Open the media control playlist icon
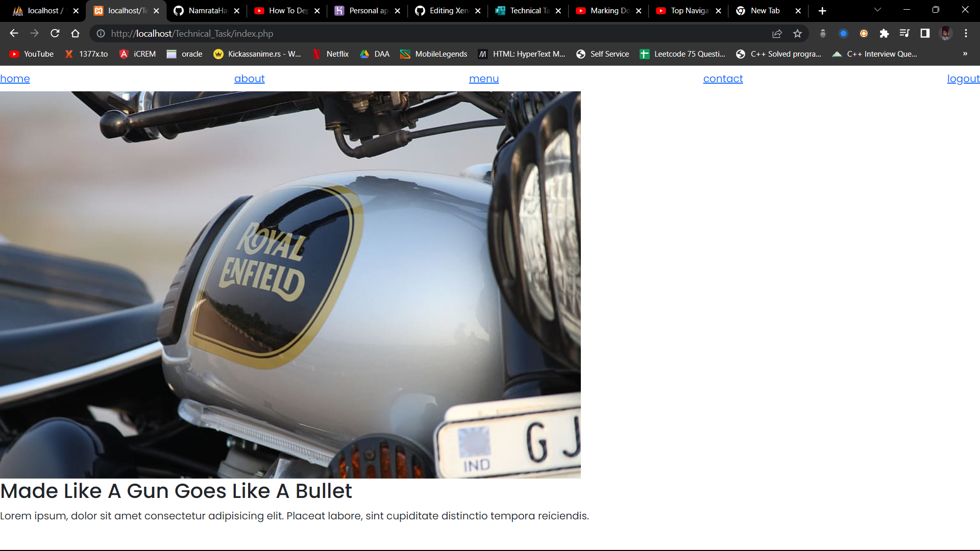 (904, 34)
